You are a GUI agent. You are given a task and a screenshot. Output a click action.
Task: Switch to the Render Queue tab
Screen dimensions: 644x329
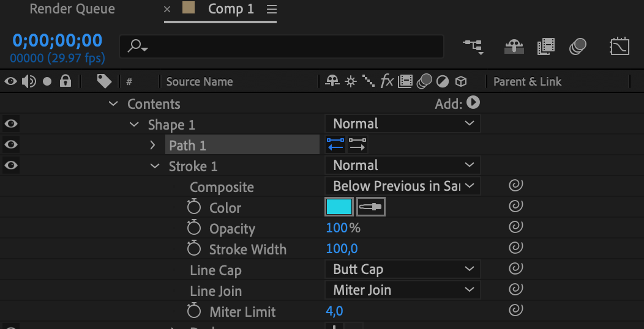[72, 9]
